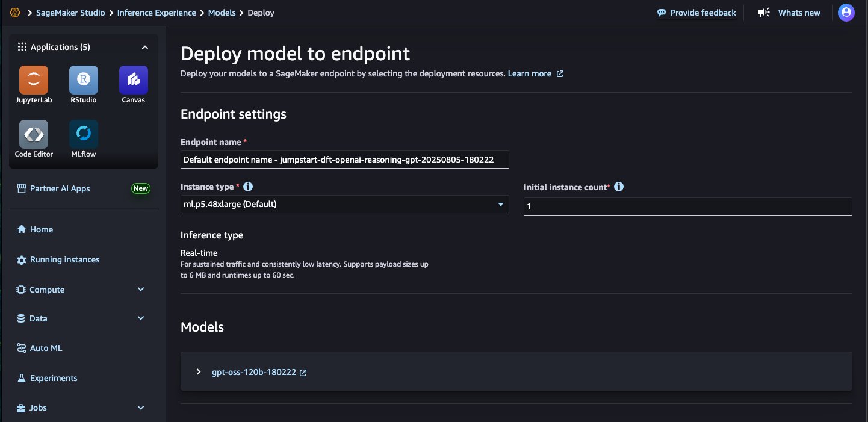Open the JupyterLab application
This screenshot has height=422, width=868.
pos(34,80)
